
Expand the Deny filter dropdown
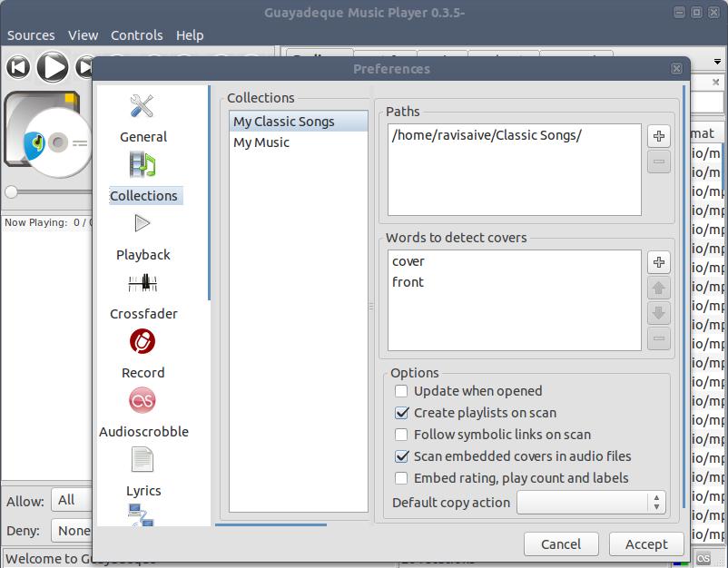(x=71, y=531)
